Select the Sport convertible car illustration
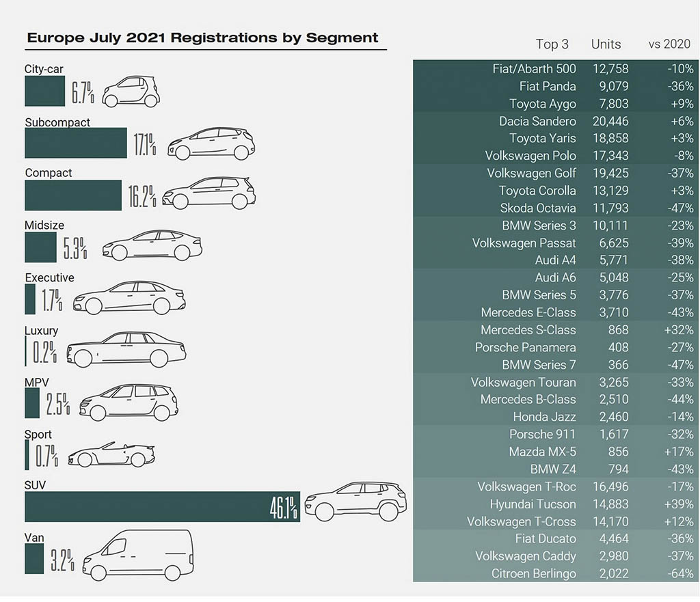Image resolution: width=700 pixels, height=602 pixels. click(x=111, y=454)
